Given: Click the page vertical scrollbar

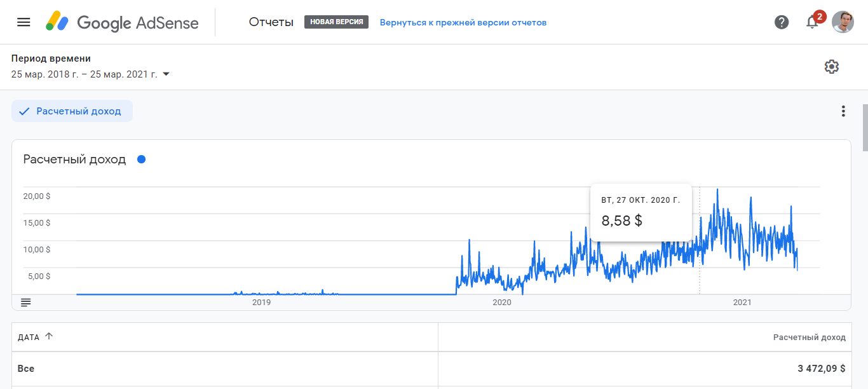Looking at the screenshot, I should click(864, 127).
